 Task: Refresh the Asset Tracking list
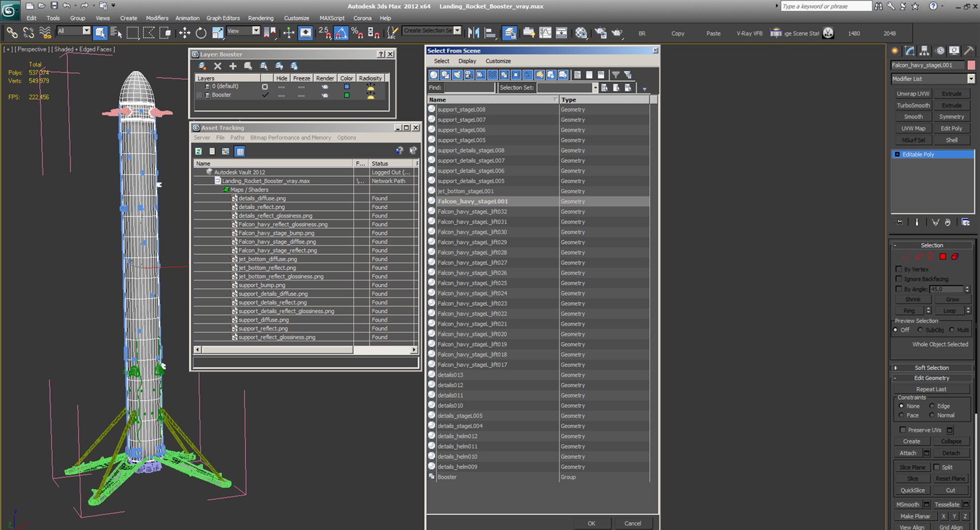pyautogui.click(x=199, y=151)
